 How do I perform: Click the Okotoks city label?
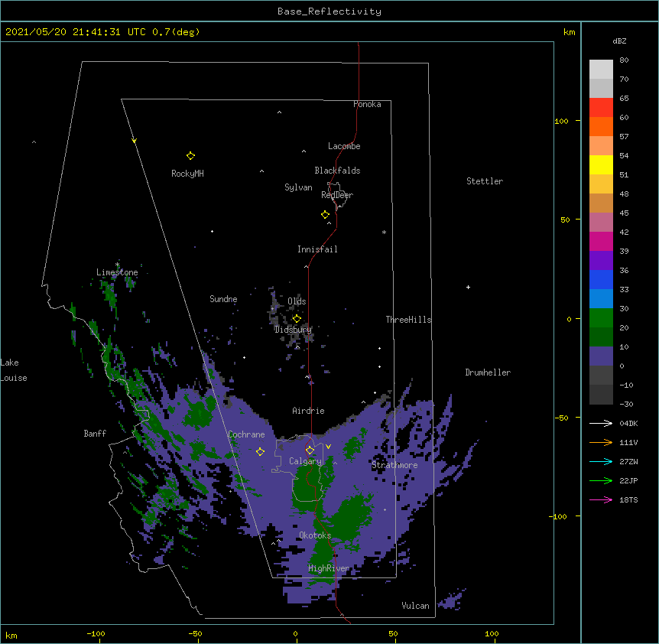[x=315, y=535]
